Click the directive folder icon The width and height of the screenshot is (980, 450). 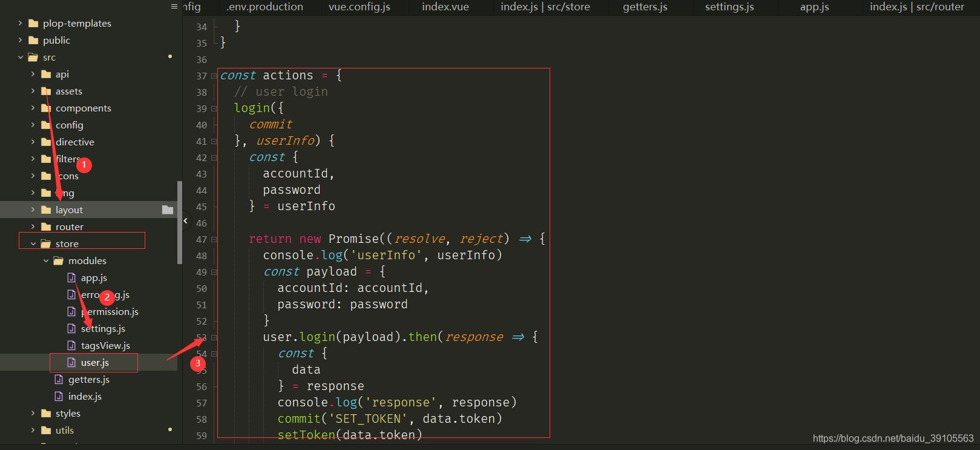[x=46, y=142]
